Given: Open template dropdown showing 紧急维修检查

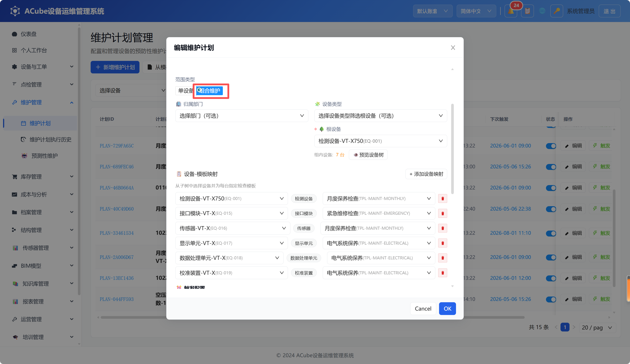Looking at the screenshot, I should (379, 213).
